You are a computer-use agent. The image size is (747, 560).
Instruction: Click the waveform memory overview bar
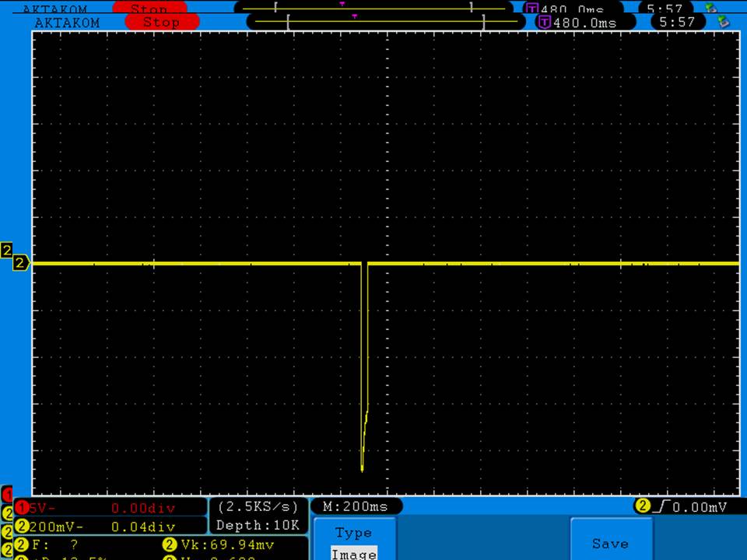[385, 23]
